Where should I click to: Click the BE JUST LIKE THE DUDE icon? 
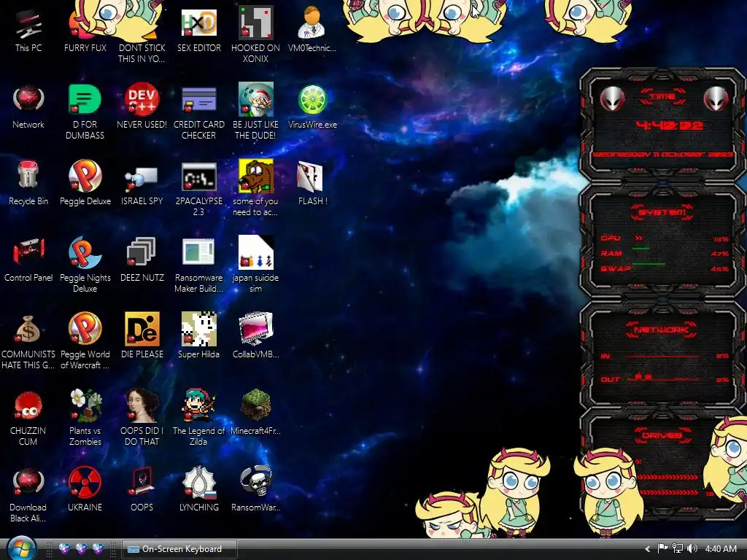coord(255,99)
